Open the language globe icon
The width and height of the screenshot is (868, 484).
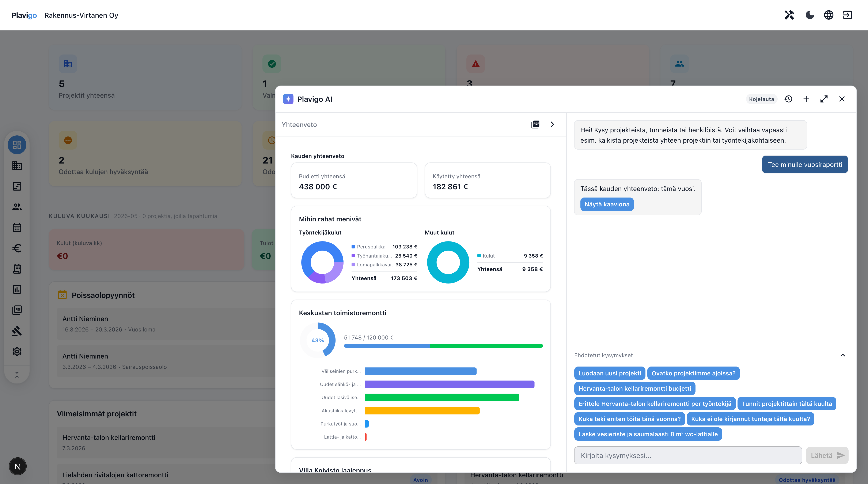tap(829, 15)
